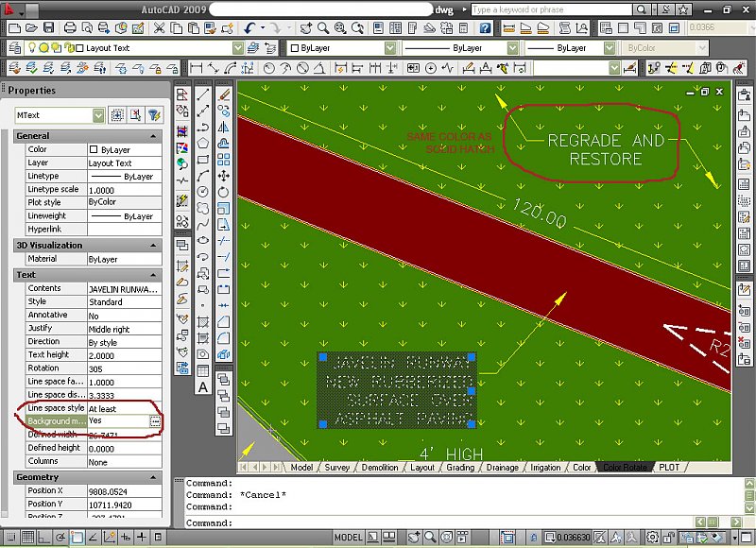This screenshot has height=548, width=756.
Task: Toggle Grid Display in status bar
Action: (28, 537)
